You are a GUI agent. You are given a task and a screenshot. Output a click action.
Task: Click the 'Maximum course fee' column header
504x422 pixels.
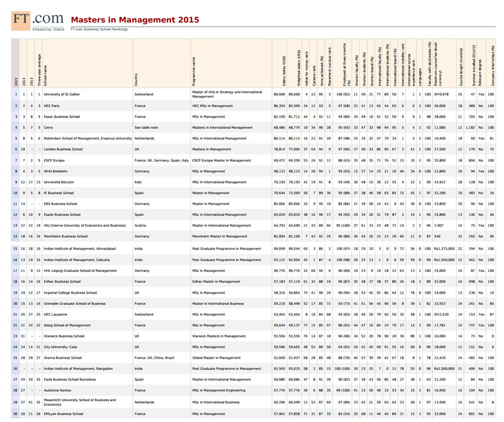438,64
